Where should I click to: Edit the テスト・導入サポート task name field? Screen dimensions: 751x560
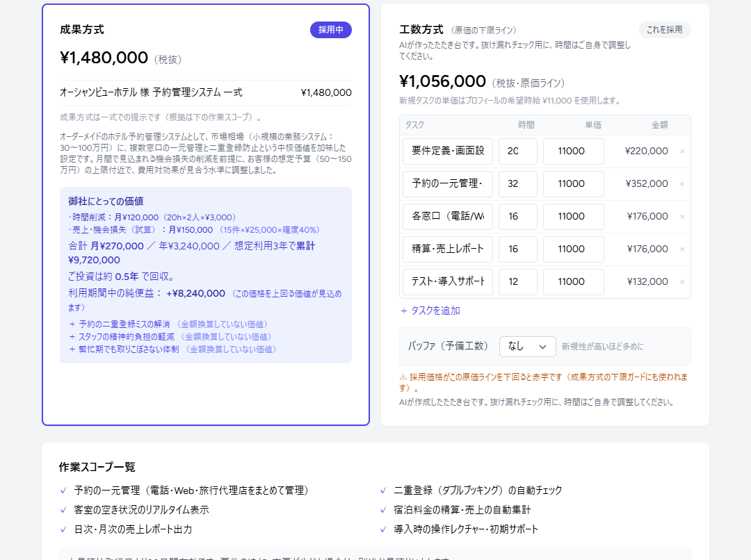tap(448, 282)
